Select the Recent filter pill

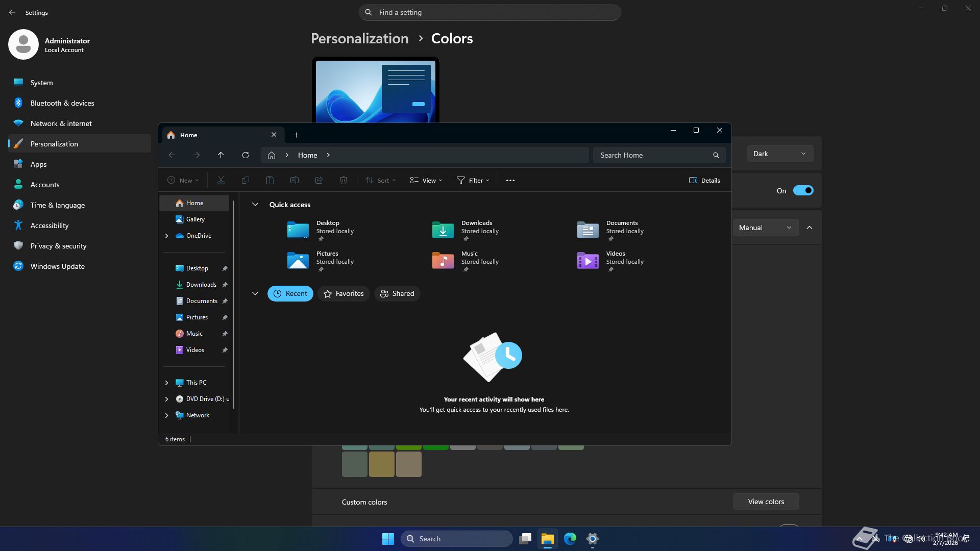(x=290, y=293)
